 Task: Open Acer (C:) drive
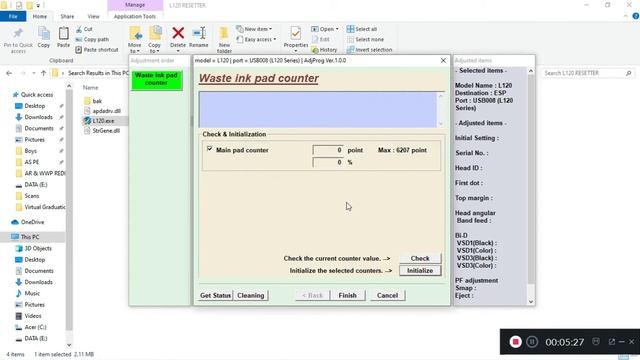35,327
